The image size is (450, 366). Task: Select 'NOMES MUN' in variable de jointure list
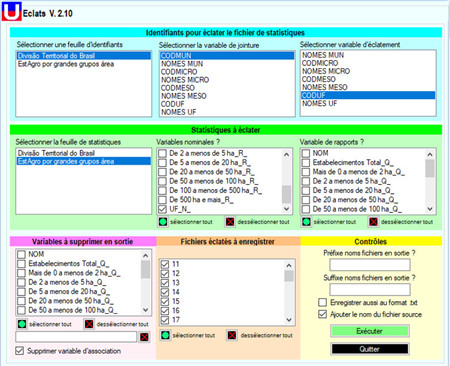coord(227,64)
